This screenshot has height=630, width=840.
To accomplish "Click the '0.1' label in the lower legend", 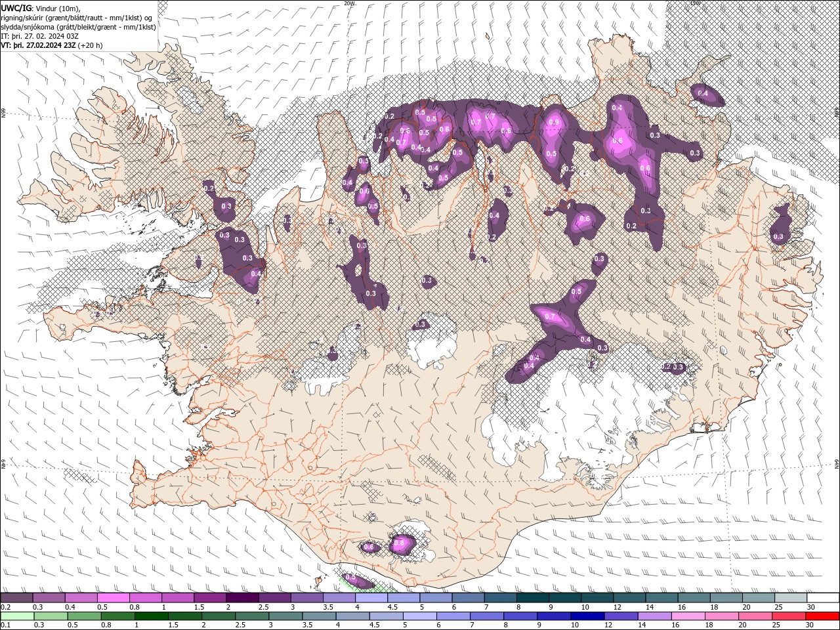I will (x=5, y=625).
